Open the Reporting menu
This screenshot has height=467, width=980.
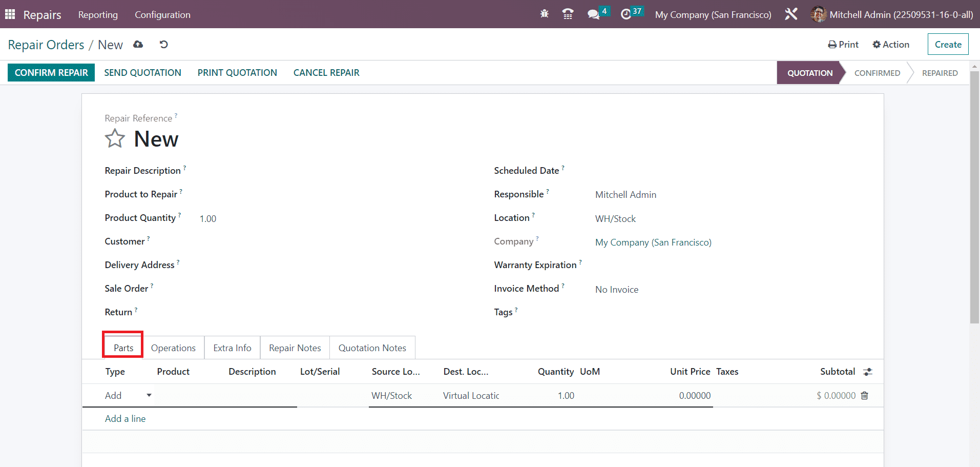click(x=98, y=15)
